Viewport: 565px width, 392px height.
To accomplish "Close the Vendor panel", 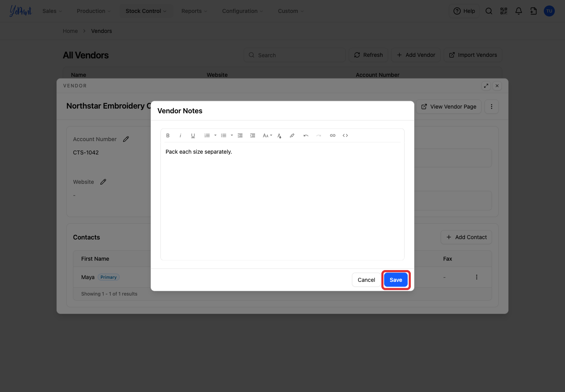I will pos(497,86).
